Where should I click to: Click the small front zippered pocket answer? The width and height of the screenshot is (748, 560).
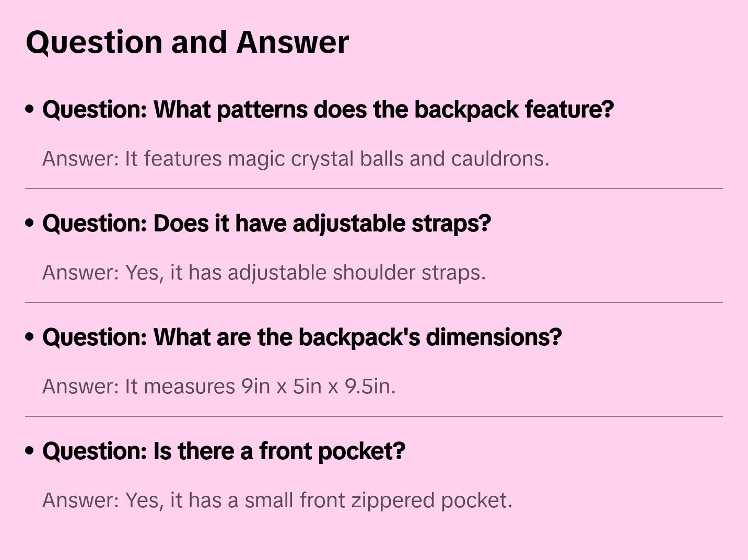coord(277,500)
